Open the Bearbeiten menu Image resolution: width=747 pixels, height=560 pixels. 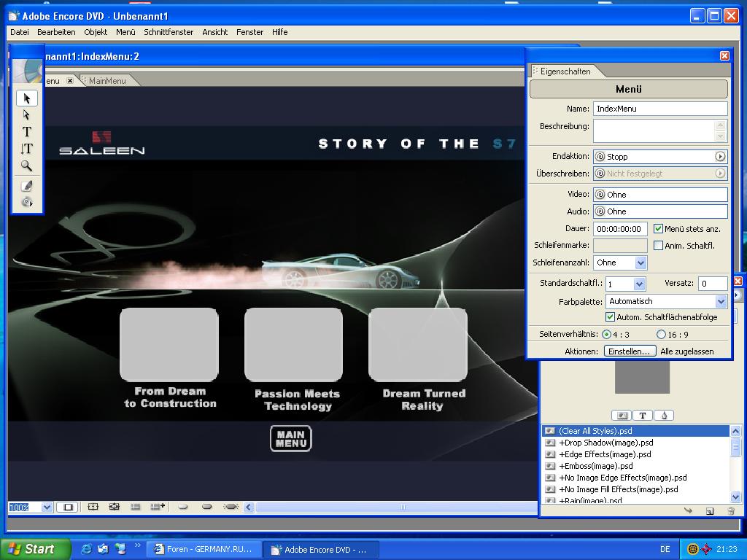point(56,32)
